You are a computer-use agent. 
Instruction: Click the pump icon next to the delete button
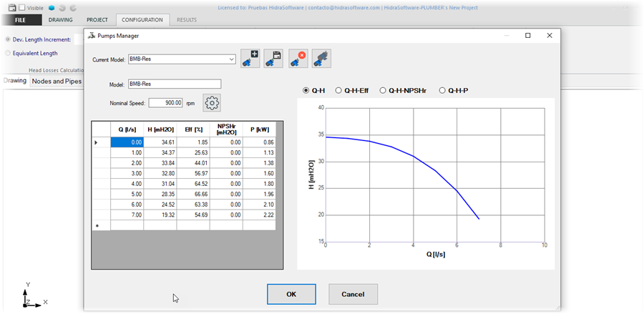pyautogui.click(x=321, y=59)
